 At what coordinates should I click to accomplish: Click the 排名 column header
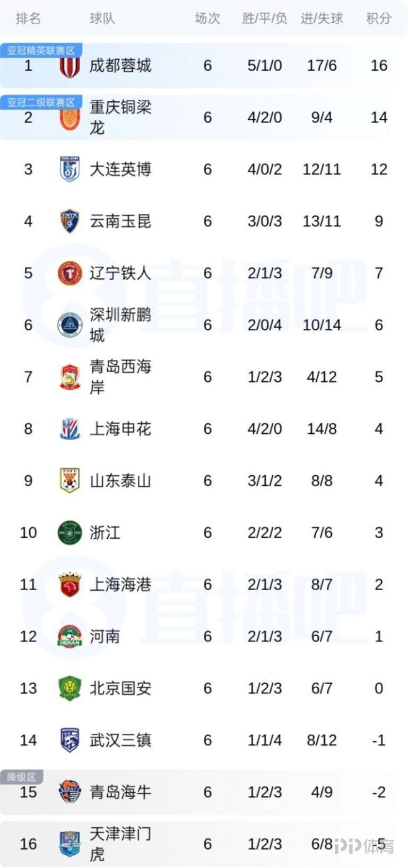28,19
